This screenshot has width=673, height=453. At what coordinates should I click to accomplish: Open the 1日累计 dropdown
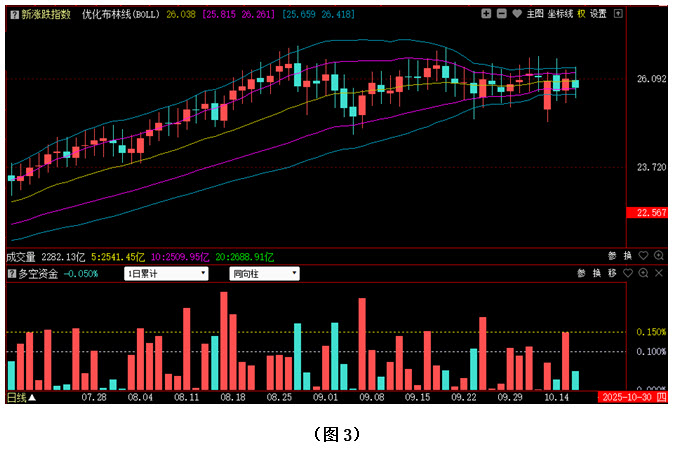(166, 273)
